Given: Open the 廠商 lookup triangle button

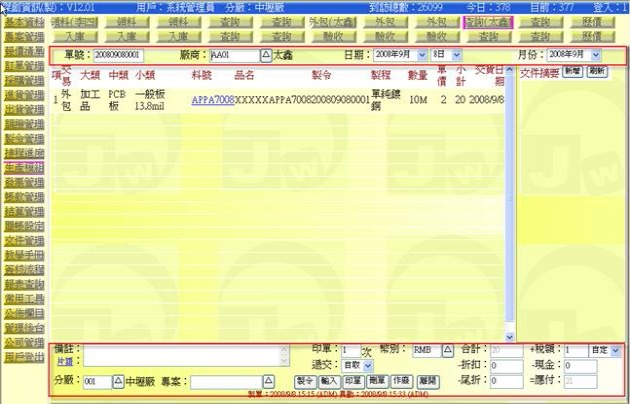Looking at the screenshot, I should pos(265,54).
